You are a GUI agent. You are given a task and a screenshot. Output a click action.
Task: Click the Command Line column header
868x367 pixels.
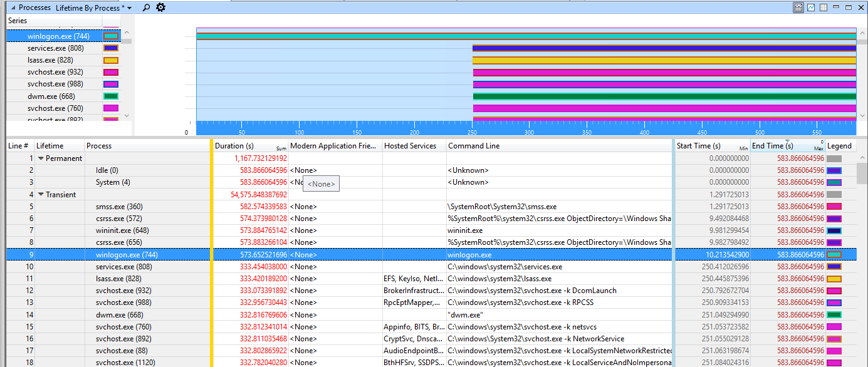point(470,146)
